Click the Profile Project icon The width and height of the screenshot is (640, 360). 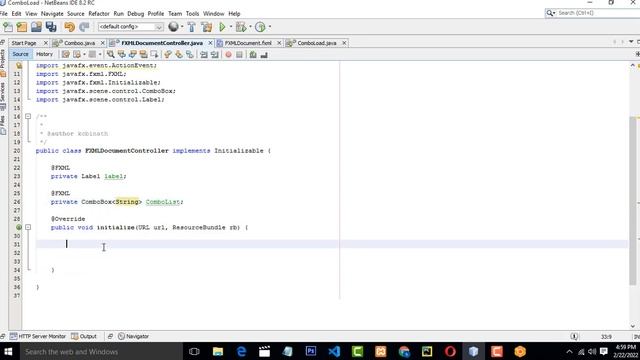(260, 27)
